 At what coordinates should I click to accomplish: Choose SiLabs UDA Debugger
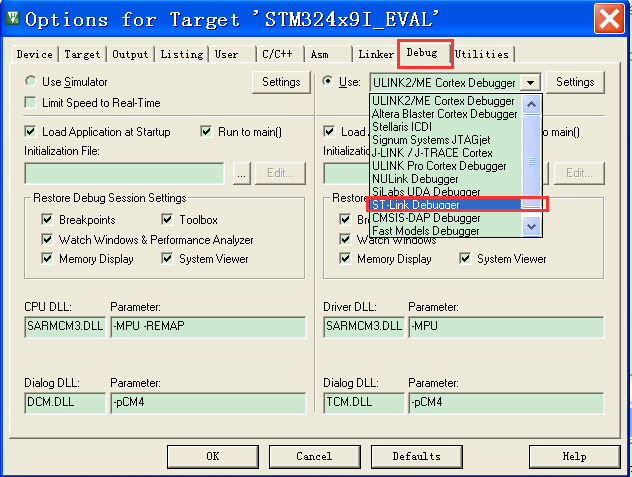(x=446, y=192)
